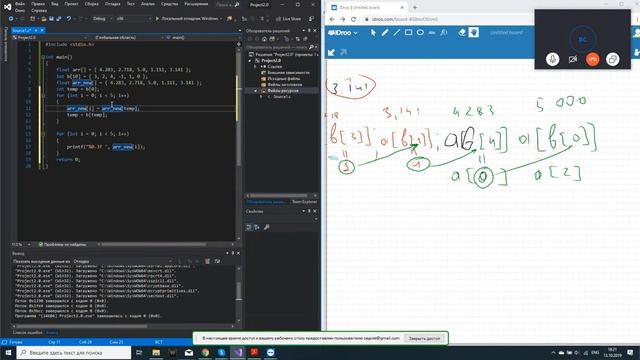Open the main function navigation dropdown
This screenshot has height=360, width=640.
pos(203,37)
